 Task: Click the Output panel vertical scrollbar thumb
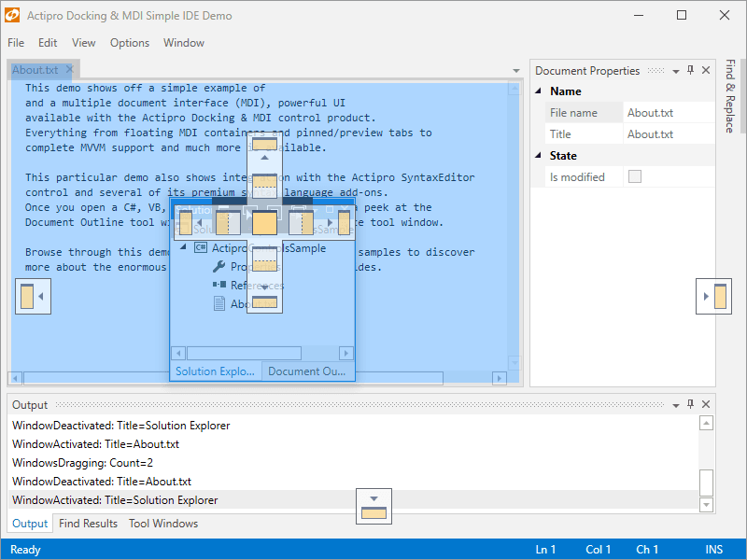click(x=706, y=483)
